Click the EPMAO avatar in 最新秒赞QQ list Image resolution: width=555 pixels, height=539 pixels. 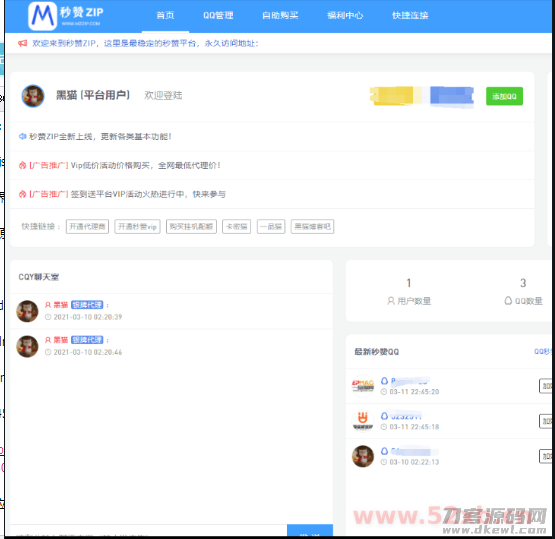coord(363,386)
